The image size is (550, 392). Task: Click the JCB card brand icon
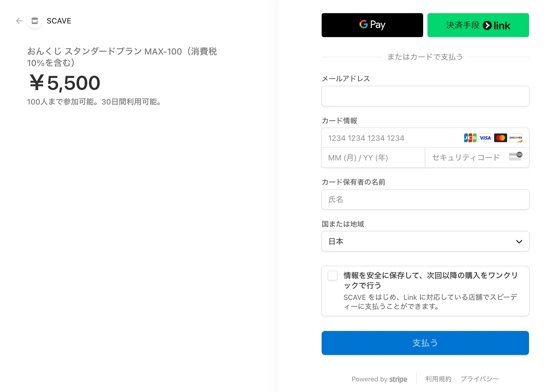coord(470,138)
